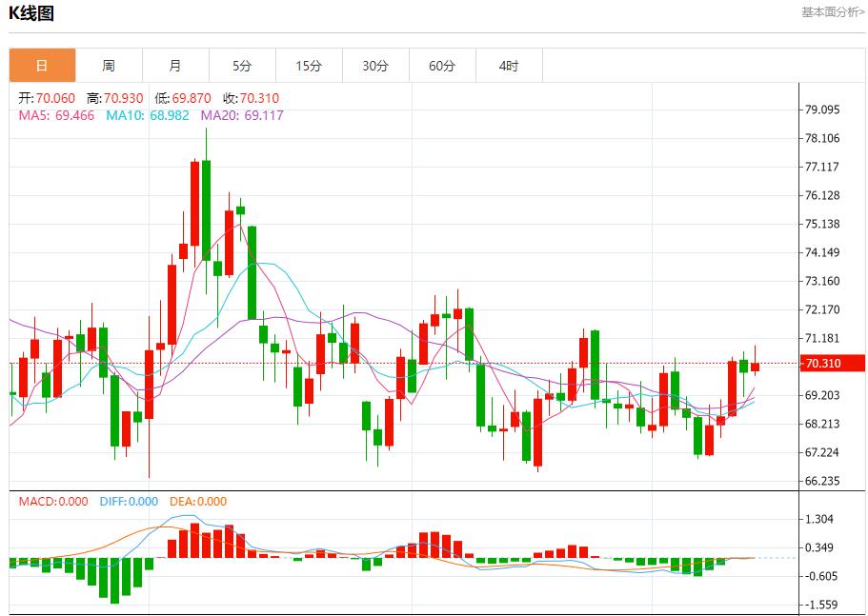868x616 pixels.
Task: Open the 15分 interval tab
Action: 309,66
